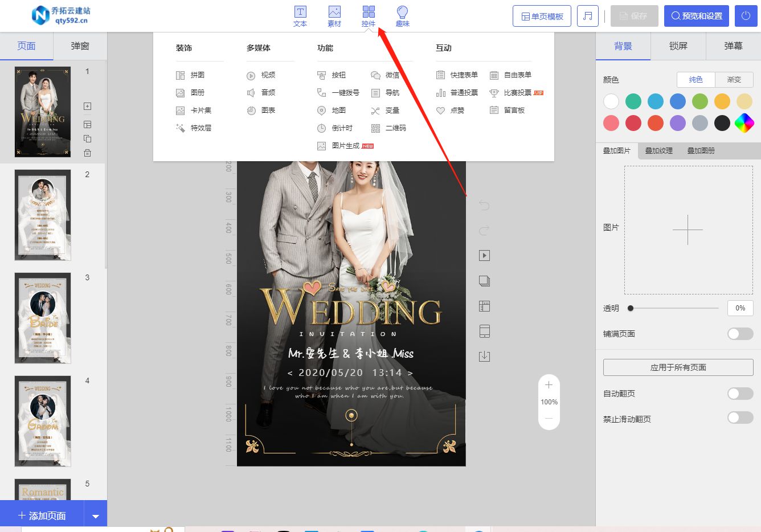The height and width of the screenshot is (532, 761).
Task: Click the 应用于所有页面 button
Action: (x=678, y=367)
